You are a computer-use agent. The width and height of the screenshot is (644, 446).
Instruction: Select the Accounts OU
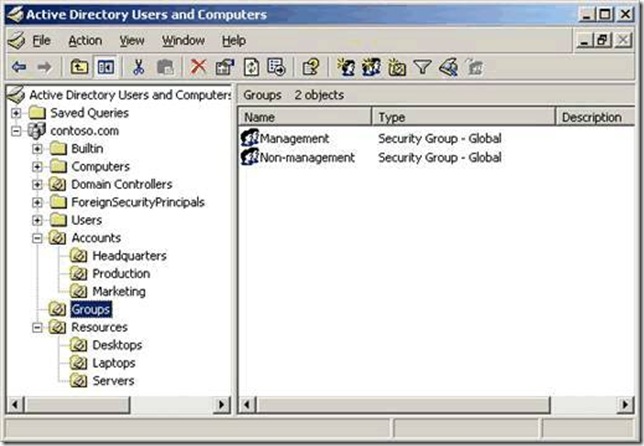[x=96, y=238]
